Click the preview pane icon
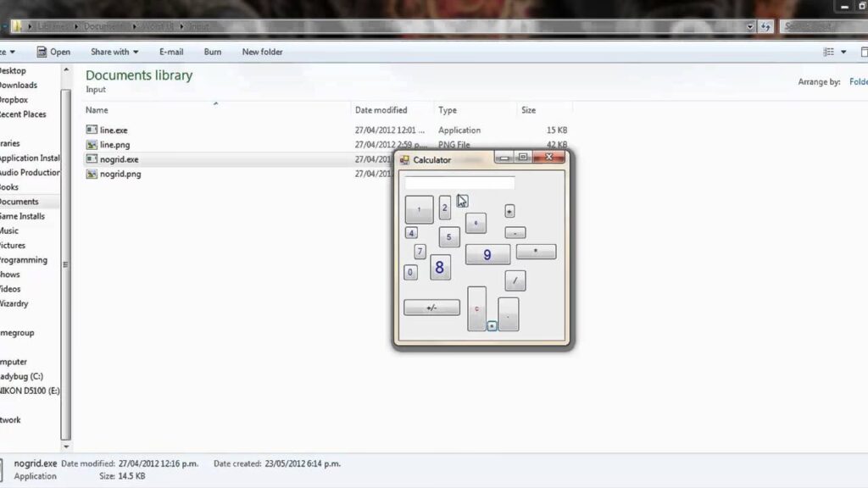This screenshot has height=488, width=868. pyautogui.click(x=864, y=52)
